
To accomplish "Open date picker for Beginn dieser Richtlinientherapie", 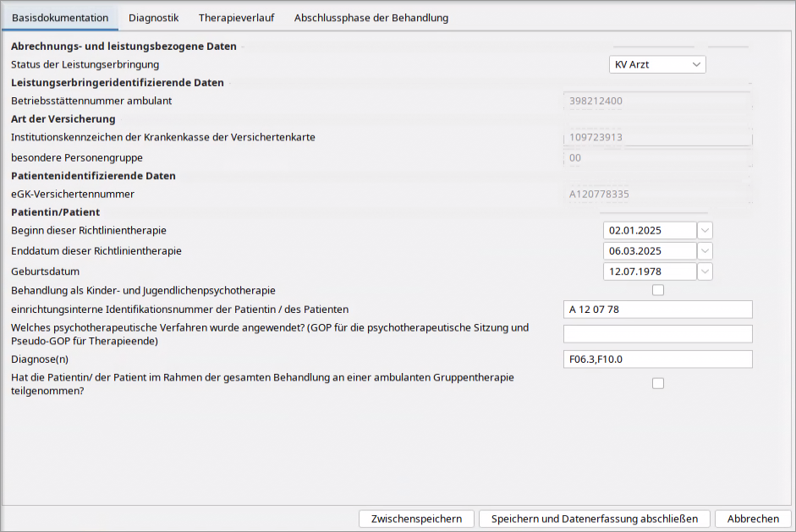I will (705, 230).
